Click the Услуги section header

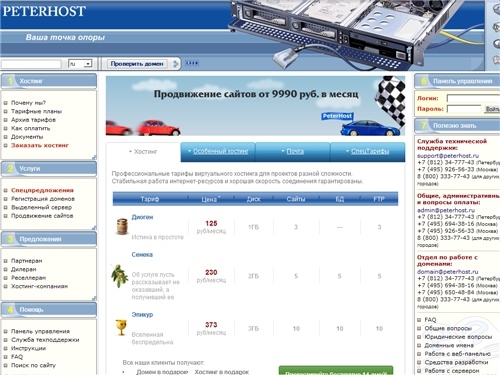tap(49, 169)
